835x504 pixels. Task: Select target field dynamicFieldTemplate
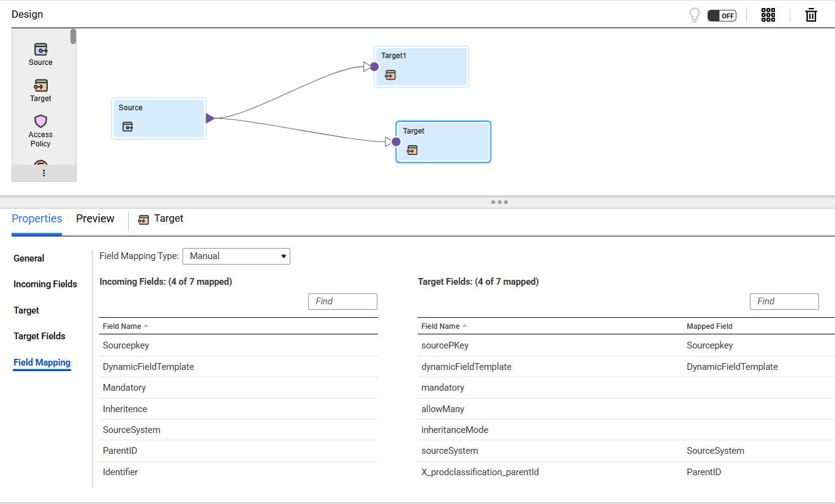[x=466, y=367]
